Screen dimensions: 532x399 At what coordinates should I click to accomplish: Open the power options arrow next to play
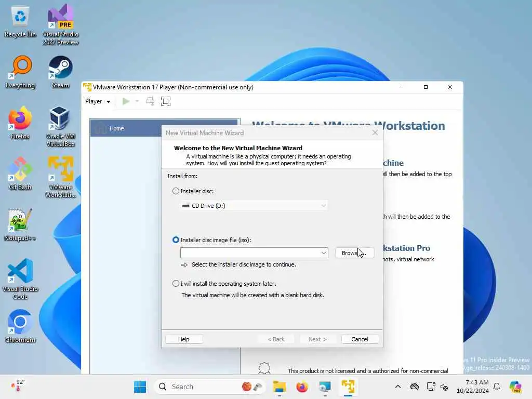(x=137, y=101)
